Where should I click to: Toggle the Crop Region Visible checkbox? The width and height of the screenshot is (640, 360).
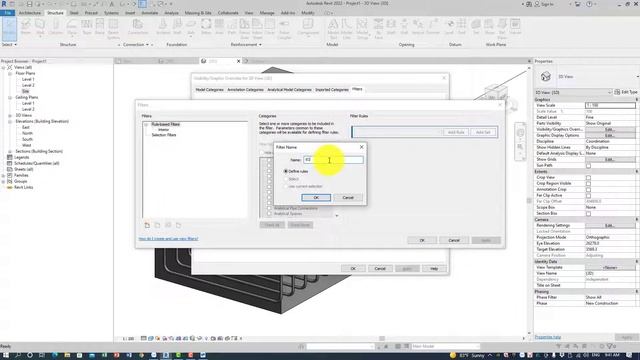[588, 184]
